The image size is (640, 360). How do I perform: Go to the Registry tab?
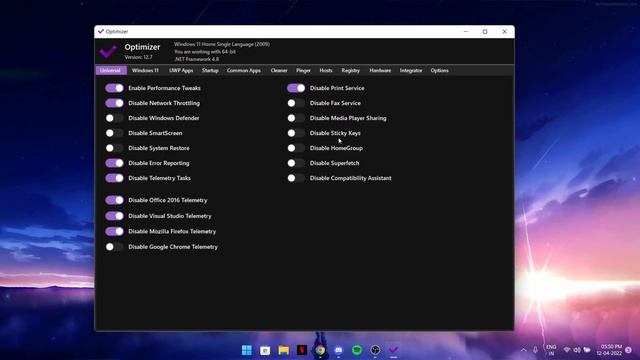pos(351,70)
